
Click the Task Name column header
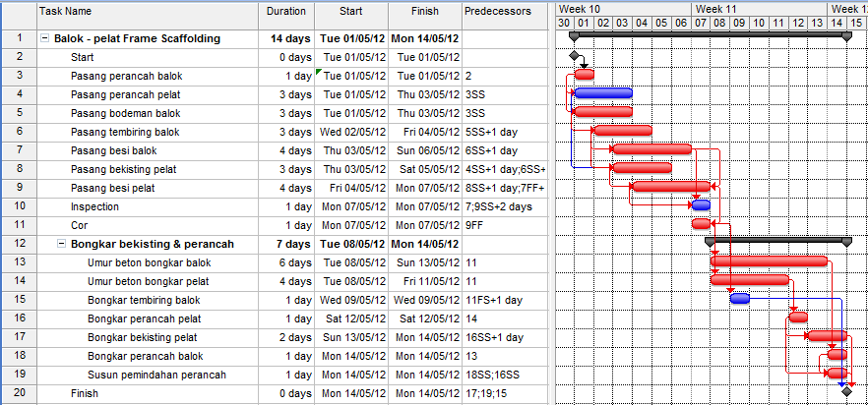[x=148, y=12]
